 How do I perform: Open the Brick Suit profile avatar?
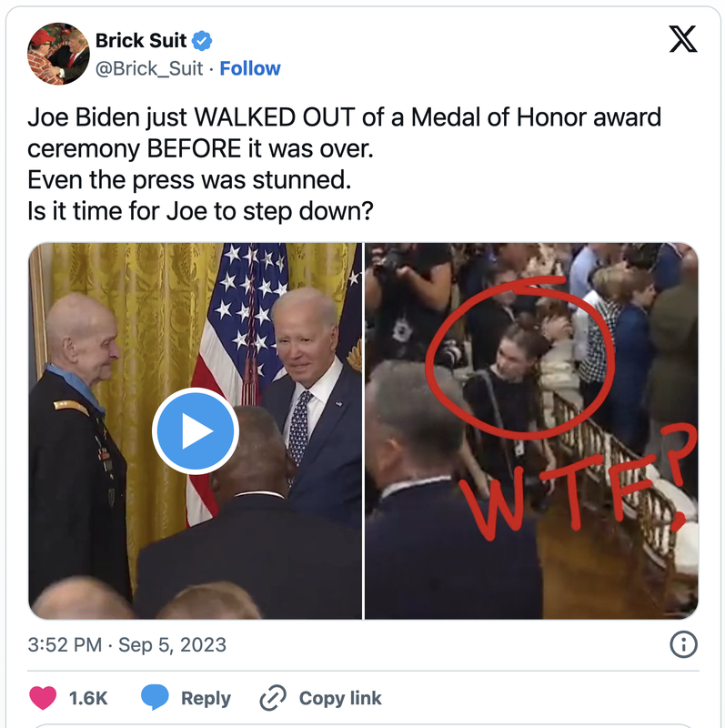pyautogui.click(x=58, y=54)
